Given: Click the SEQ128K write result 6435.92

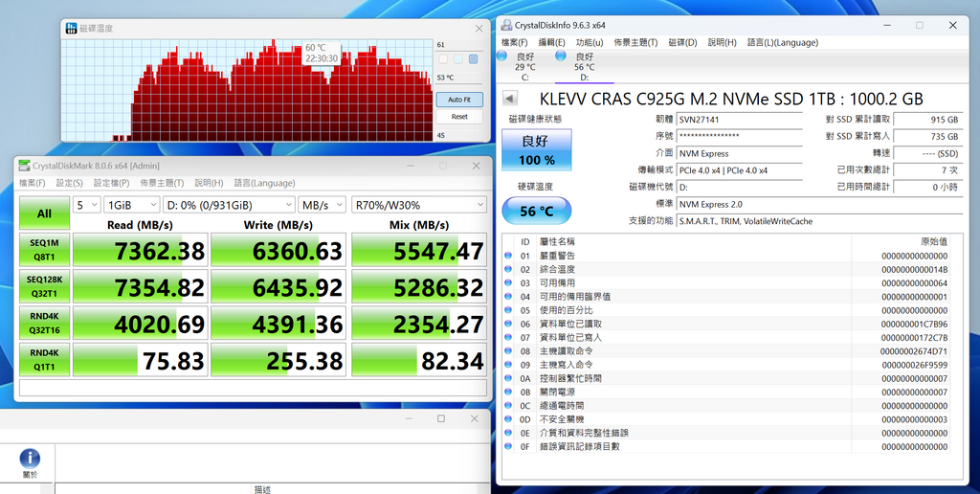Looking at the screenshot, I should coord(278,287).
